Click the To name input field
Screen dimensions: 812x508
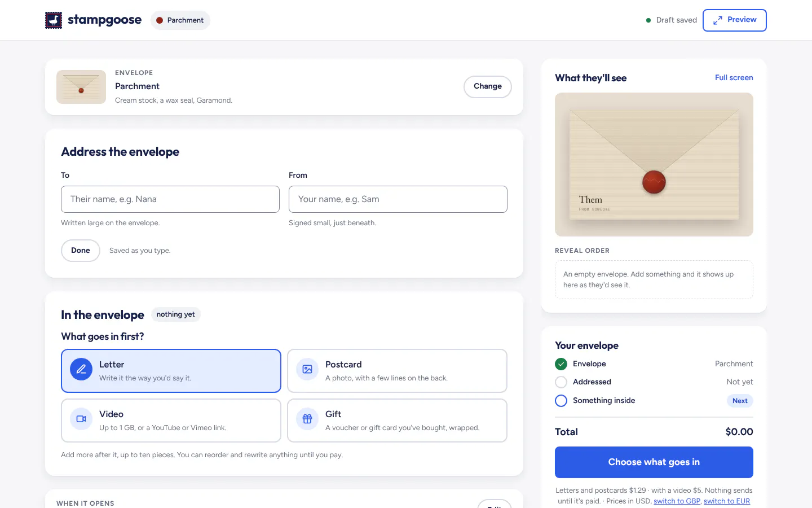[170, 199]
